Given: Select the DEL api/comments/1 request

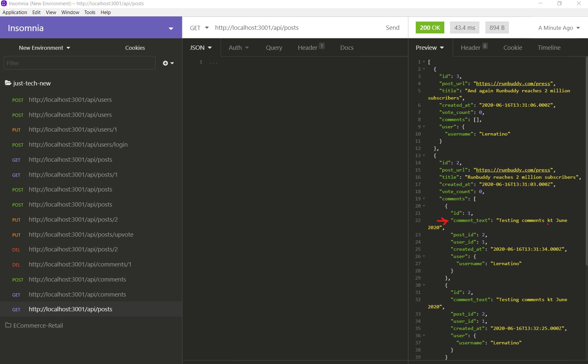Looking at the screenshot, I should tap(91, 264).
